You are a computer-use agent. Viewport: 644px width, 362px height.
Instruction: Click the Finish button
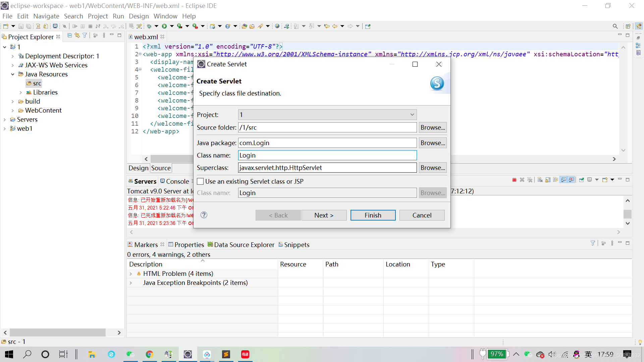point(373,215)
